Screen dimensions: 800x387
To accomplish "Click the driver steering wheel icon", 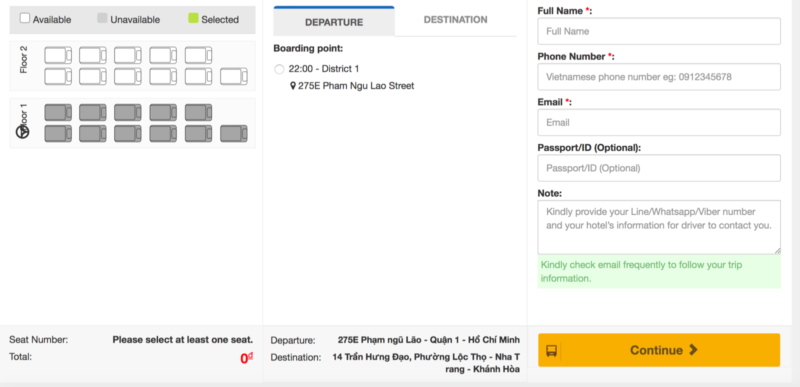I will click(23, 132).
